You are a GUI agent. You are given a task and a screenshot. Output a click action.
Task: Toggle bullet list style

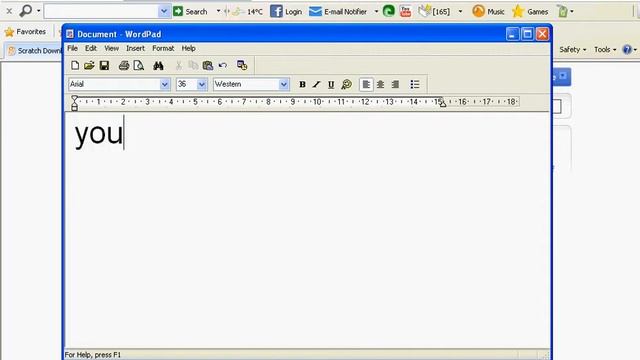coord(415,84)
